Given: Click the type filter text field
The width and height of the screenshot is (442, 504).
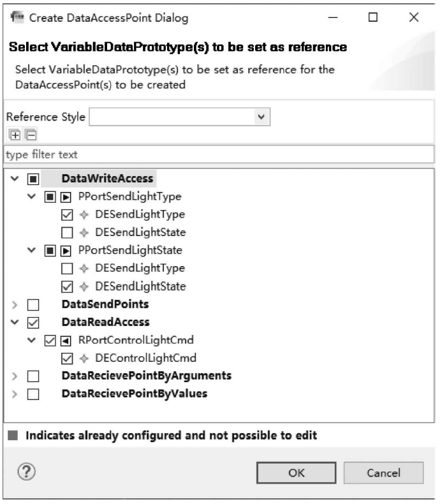Looking at the screenshot, I should pos(220,154).
